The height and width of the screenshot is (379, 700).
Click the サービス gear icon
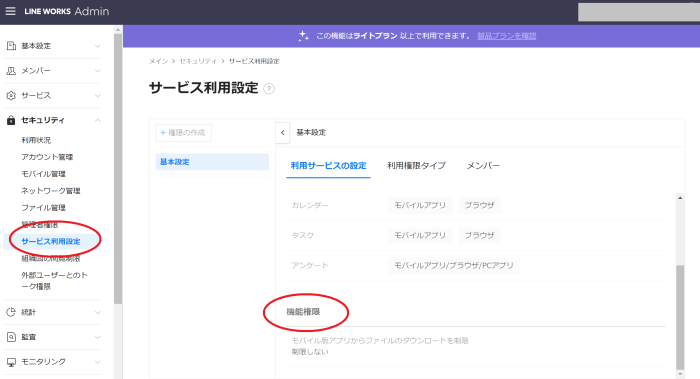[11, 96]
